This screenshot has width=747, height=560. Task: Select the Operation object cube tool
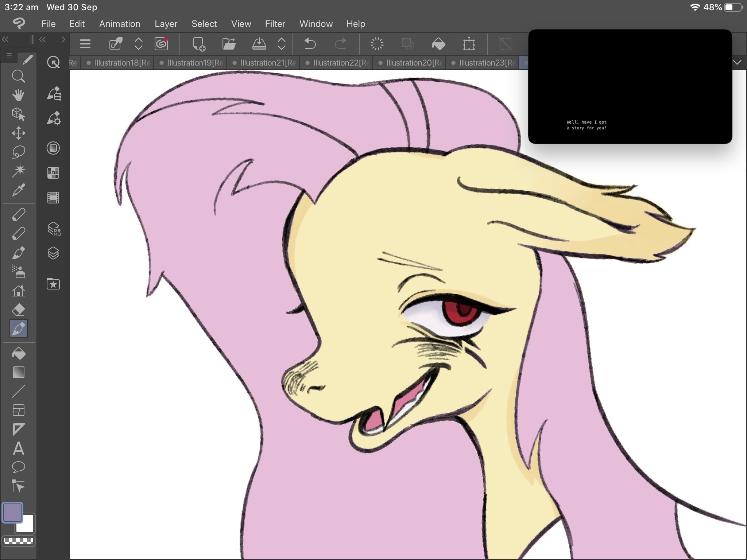pos(18,114)
